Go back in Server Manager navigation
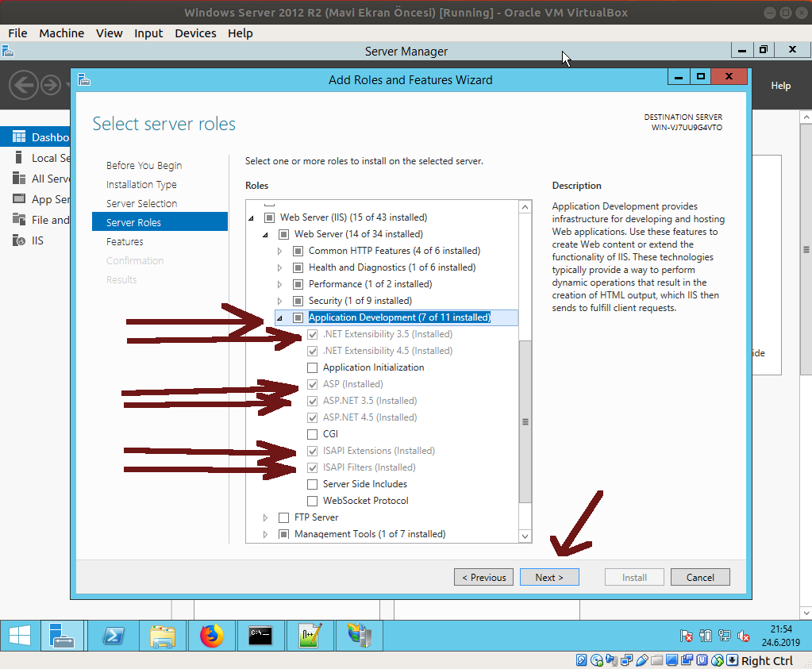The width and height of the screenshot is (812, 669). [24, 84]
